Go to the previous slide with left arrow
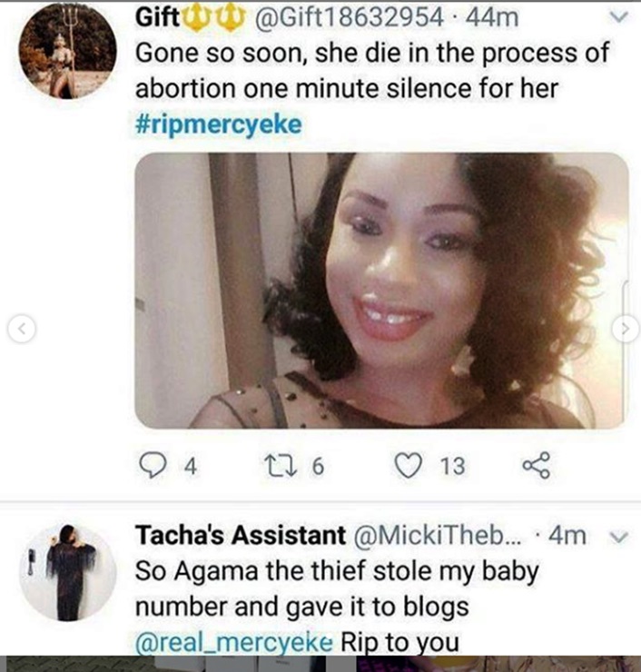Screen dimensions: 641x672 click(23, 329)
